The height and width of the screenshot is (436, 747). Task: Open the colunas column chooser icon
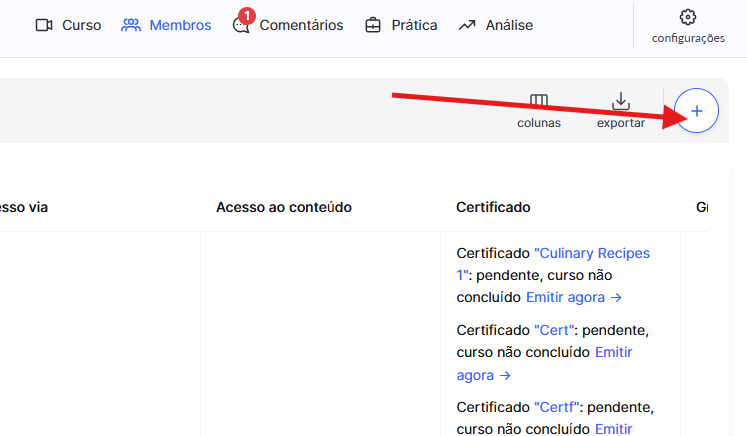539,101
